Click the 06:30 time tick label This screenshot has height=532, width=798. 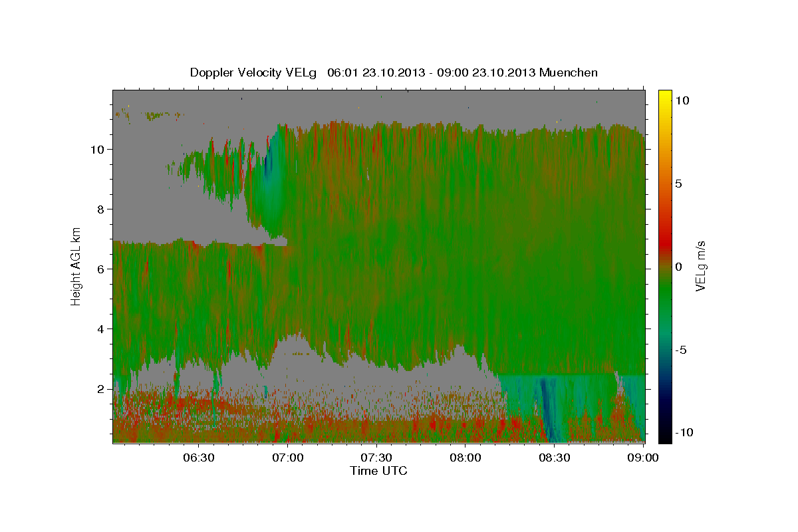click(199, 458)
